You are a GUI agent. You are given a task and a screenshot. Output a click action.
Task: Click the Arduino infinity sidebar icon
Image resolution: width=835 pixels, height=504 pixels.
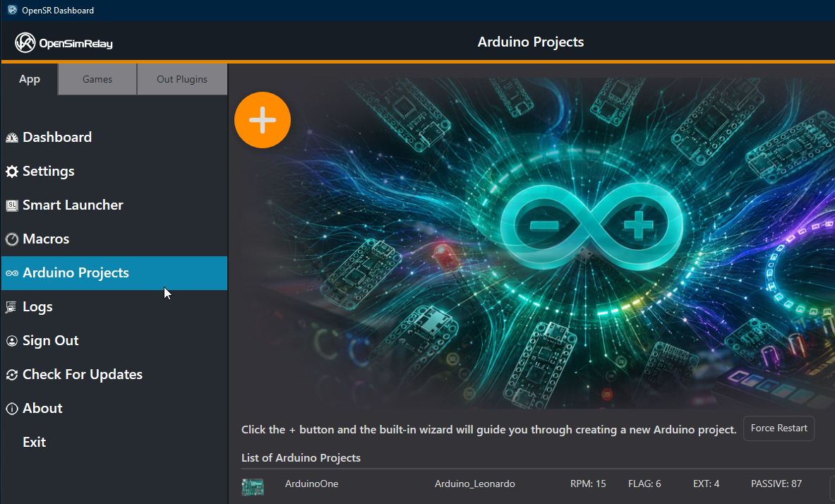12,273
